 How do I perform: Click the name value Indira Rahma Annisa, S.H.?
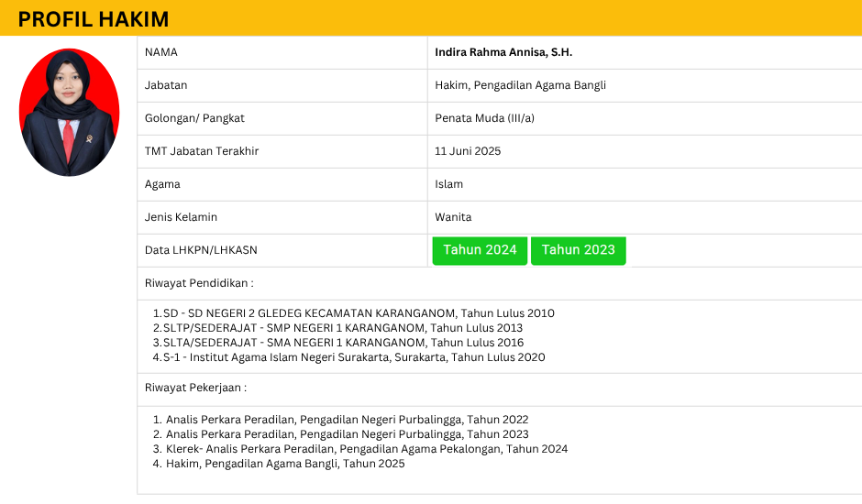[x=503, y=52]
